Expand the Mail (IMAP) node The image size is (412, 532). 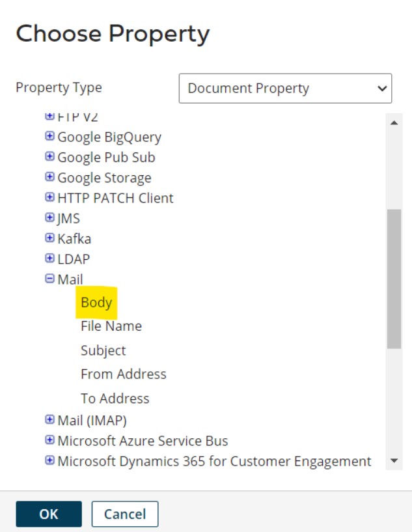[49, 420]
